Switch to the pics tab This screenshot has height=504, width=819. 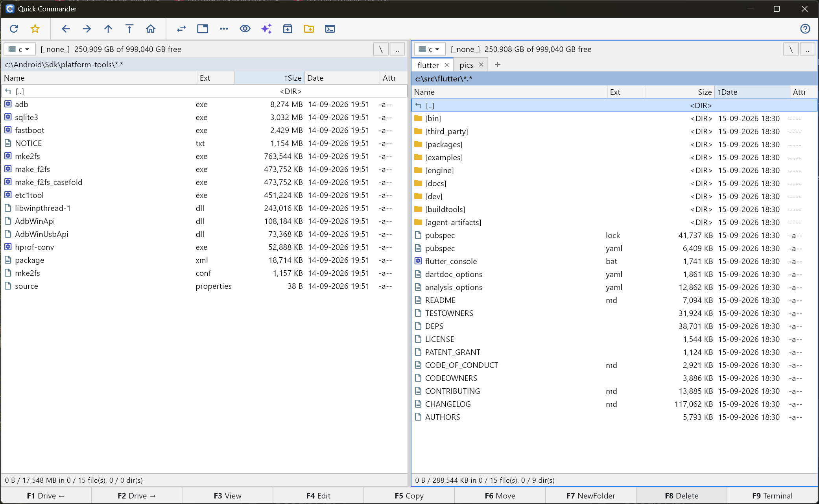click(x=467, y=65)
